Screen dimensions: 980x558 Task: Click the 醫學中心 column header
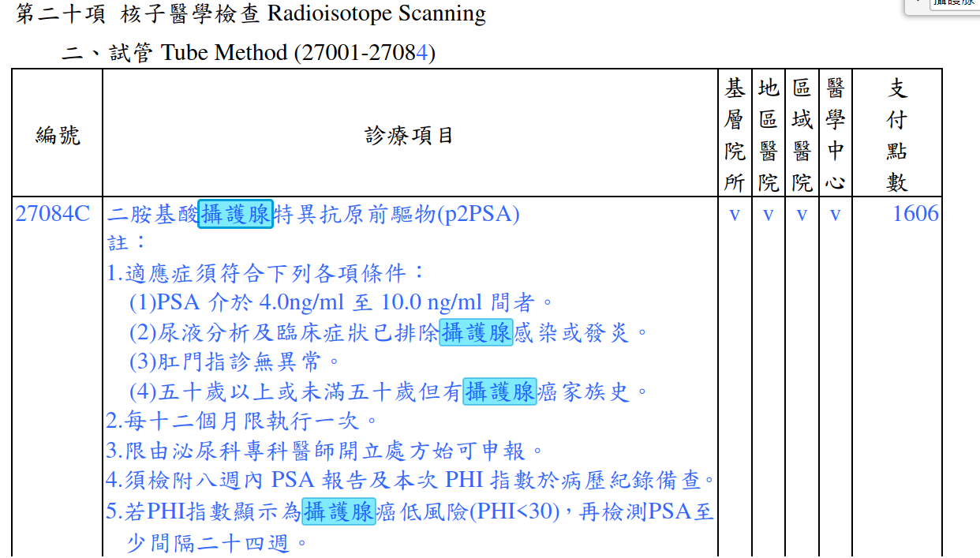[835, 135]
